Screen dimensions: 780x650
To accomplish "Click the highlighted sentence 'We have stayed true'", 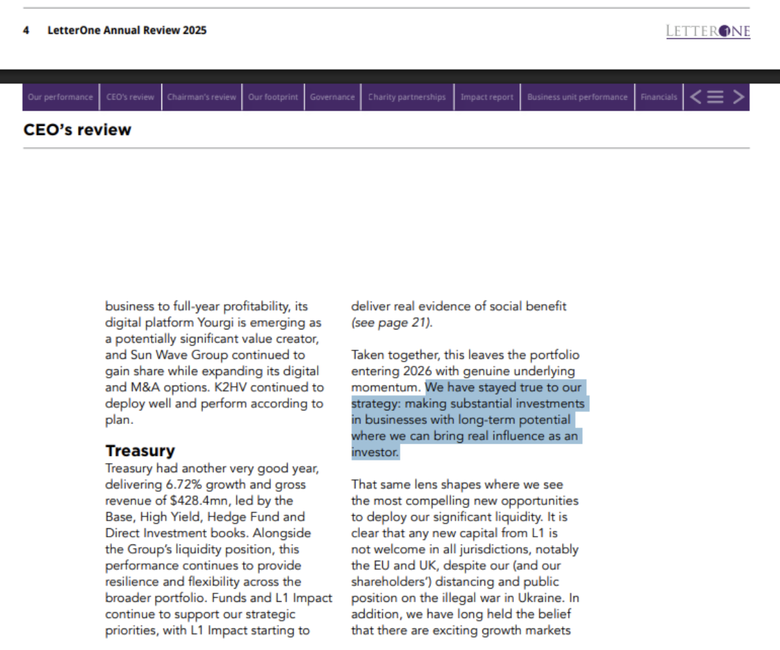I will click(468, 419).
